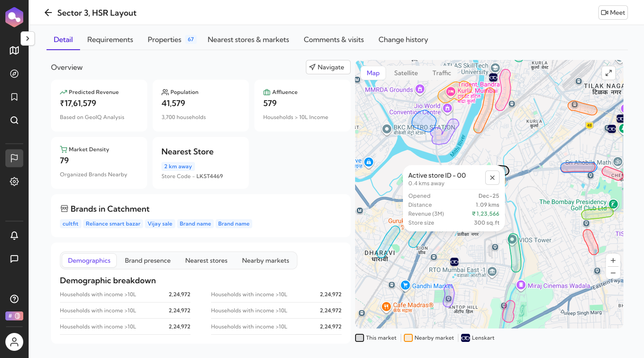Screen dimensions: 644x358
Task: Open the user profile avatar
Action: click(14, 342)
